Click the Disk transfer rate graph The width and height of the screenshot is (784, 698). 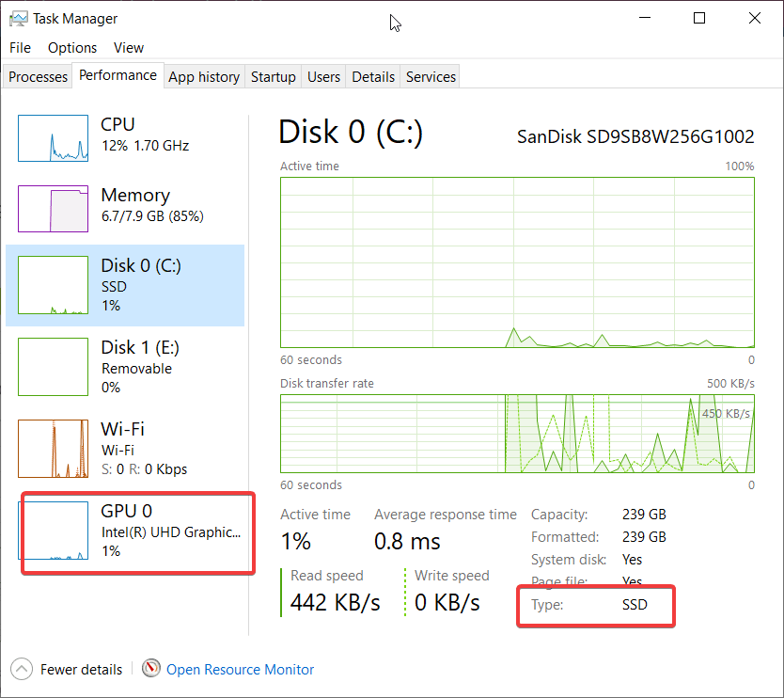(x=517, y=434)
